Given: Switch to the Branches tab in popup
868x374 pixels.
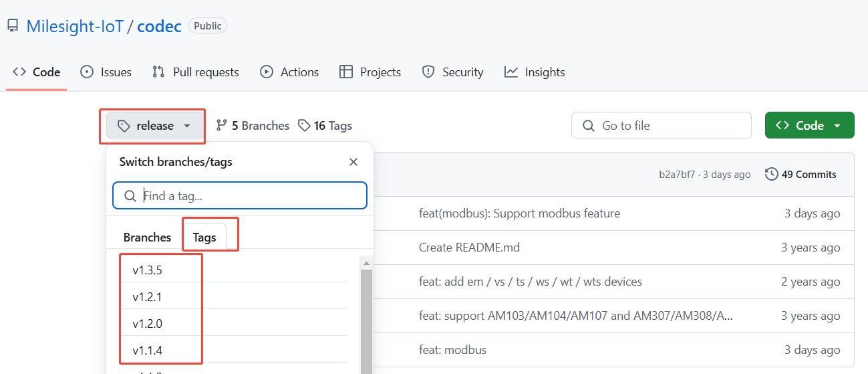Looking at the screenshot, I should click(147, 238).
